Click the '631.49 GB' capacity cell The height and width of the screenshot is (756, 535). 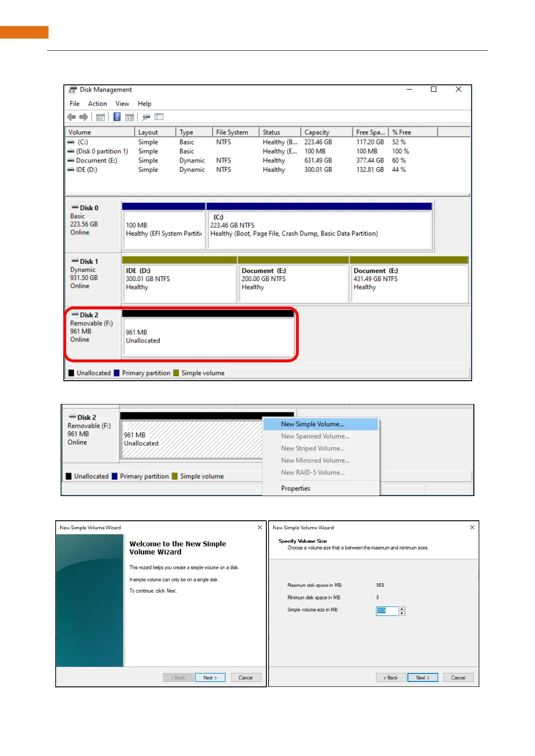(318, 160)
